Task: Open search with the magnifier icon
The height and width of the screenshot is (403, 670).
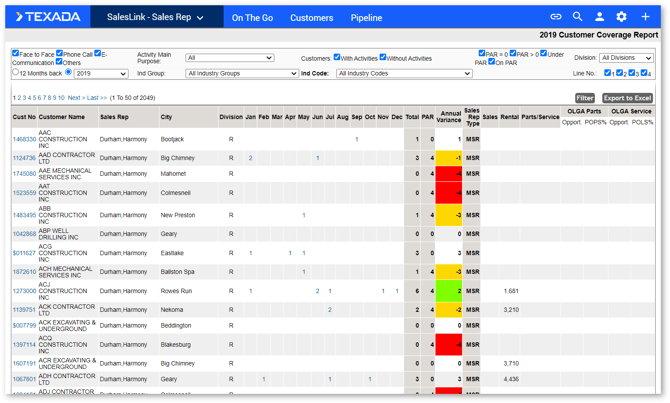Action: pyautogui.click(x=578, y=17)
